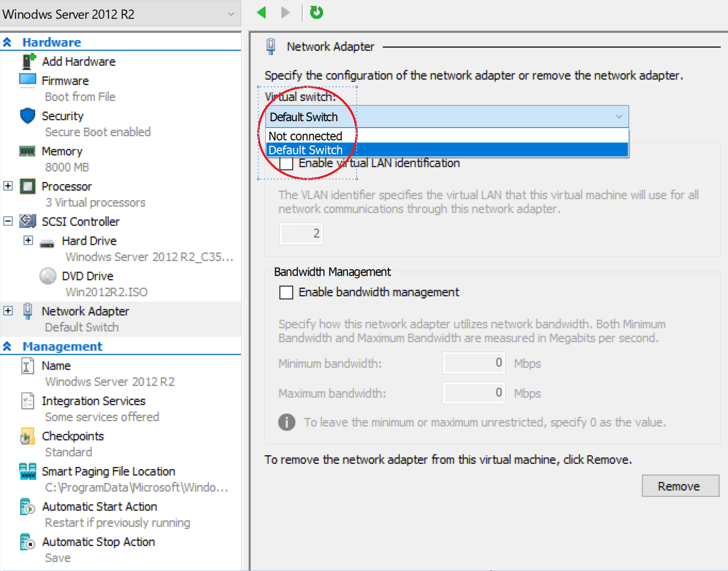Click the Integration Services icon

[27, 401]
